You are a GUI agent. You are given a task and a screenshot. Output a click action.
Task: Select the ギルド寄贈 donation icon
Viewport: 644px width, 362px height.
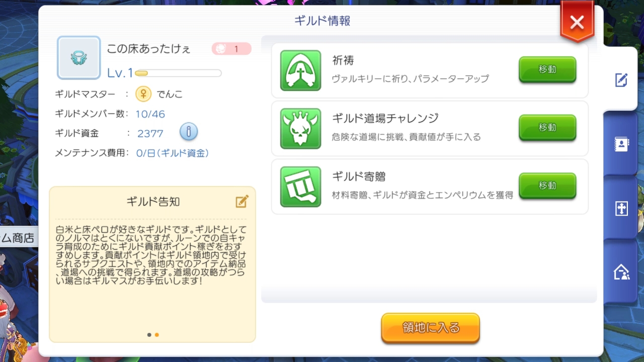pos(300,187)
